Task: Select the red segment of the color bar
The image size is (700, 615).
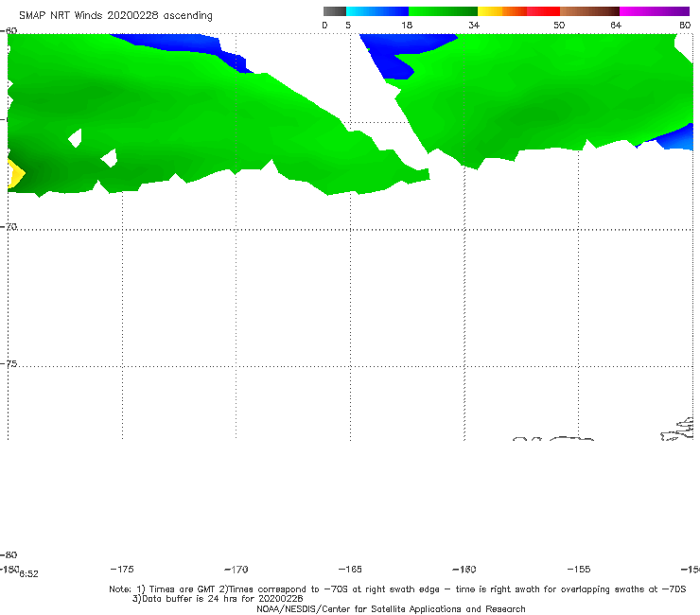Action: tap(543, 11)
